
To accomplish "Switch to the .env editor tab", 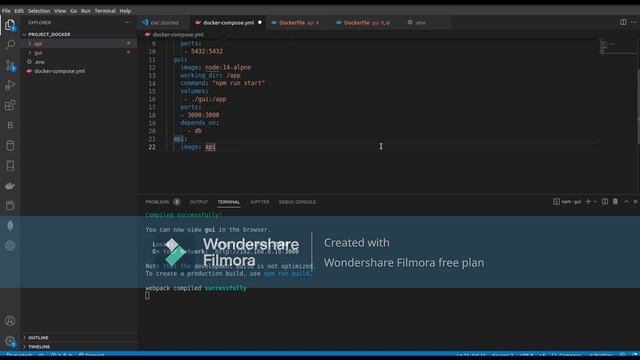I will pyautogui.click(x=420, y=22).
